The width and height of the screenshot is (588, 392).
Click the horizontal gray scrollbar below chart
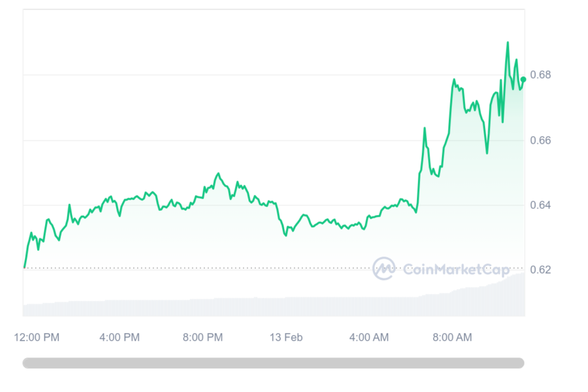tap(273, 363)
